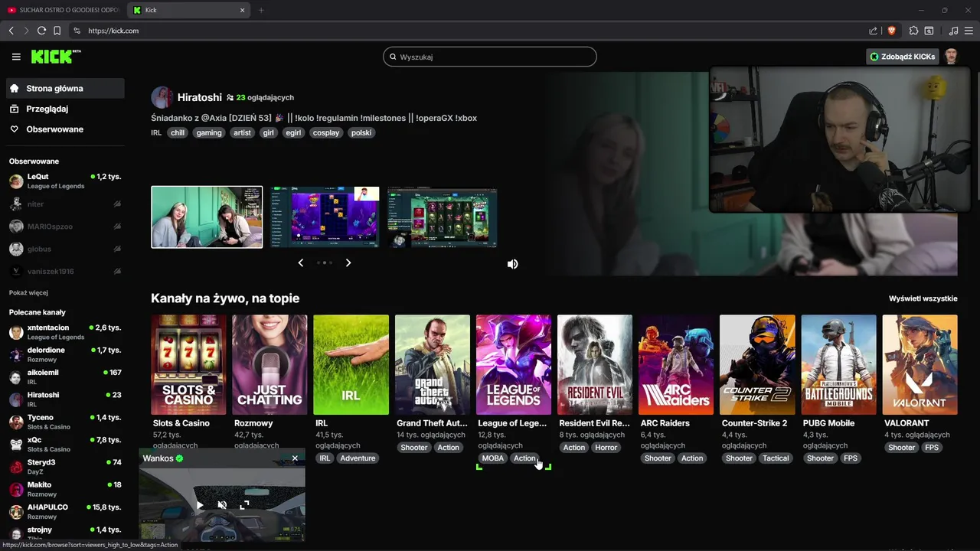980x551 pixels.
Task: Open ARC Raiders category card
Action: (676, 365)
